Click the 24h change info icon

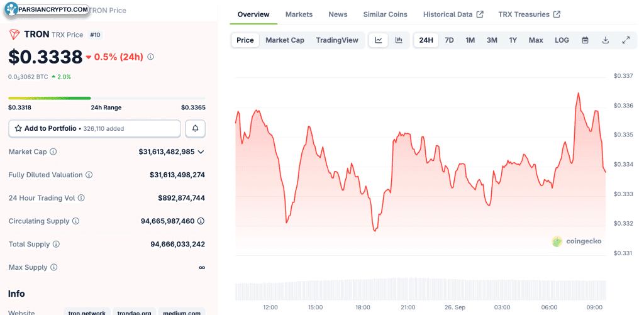151,57
